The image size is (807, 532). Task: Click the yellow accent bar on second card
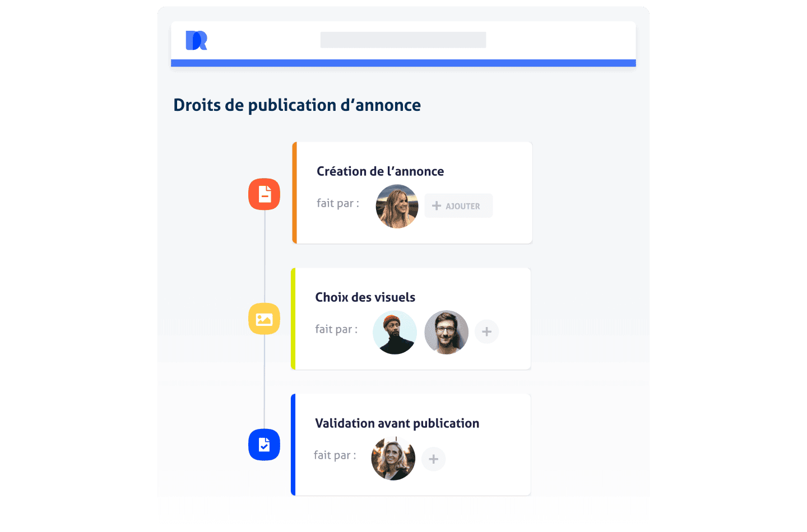click(293, 319)
